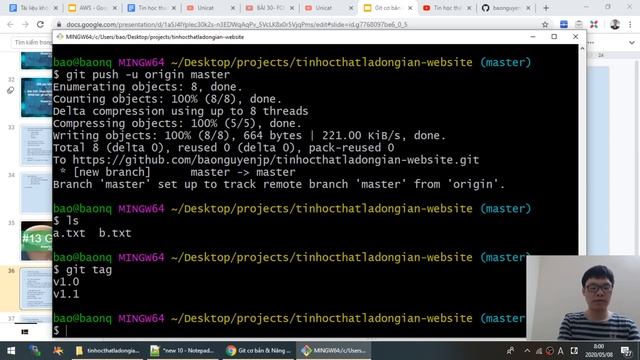The height and width of the screenshot is (360, 640).
Task: Bookmark this page with the star icon
Action: [545, 24]
